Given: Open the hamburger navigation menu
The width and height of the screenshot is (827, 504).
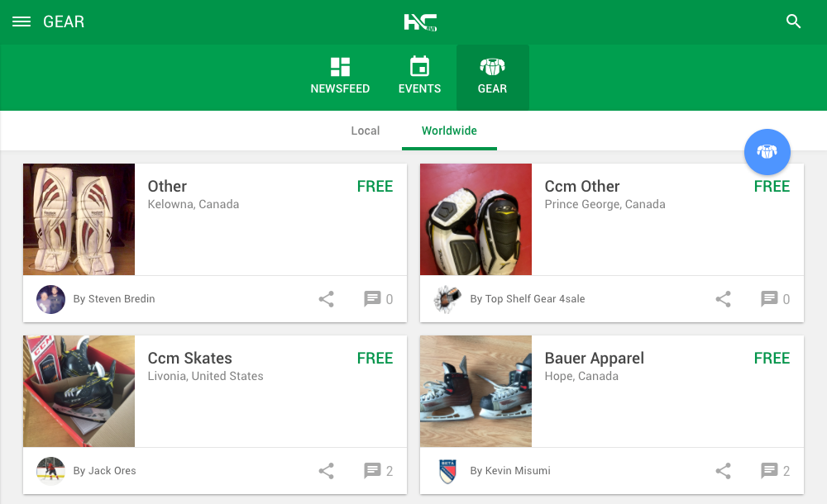Looking at the screenshot, I should coord(22,22).
